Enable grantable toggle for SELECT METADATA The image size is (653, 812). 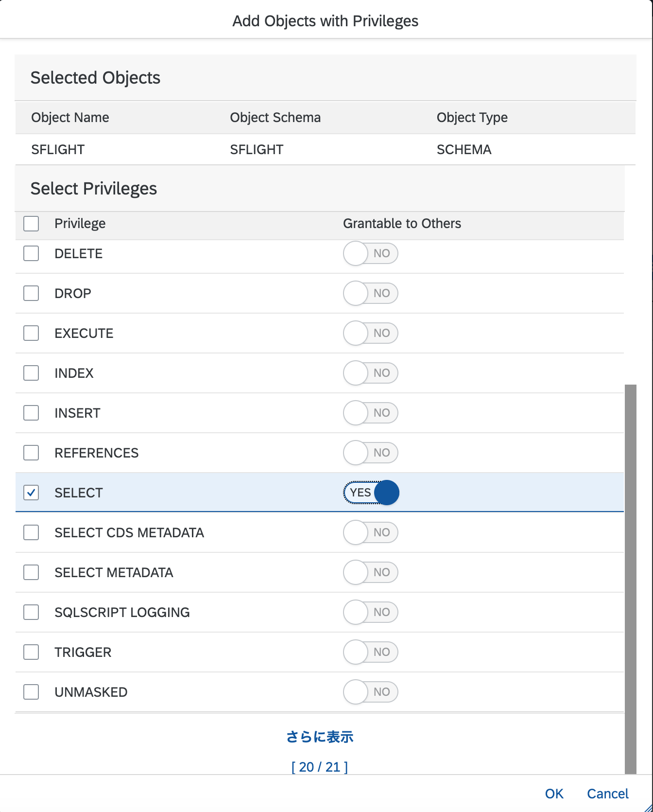[371, 572]
